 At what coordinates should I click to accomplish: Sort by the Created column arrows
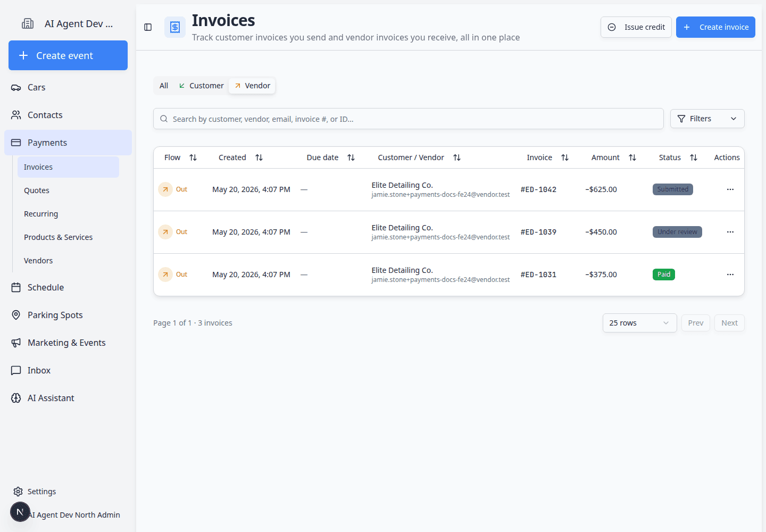259,157
